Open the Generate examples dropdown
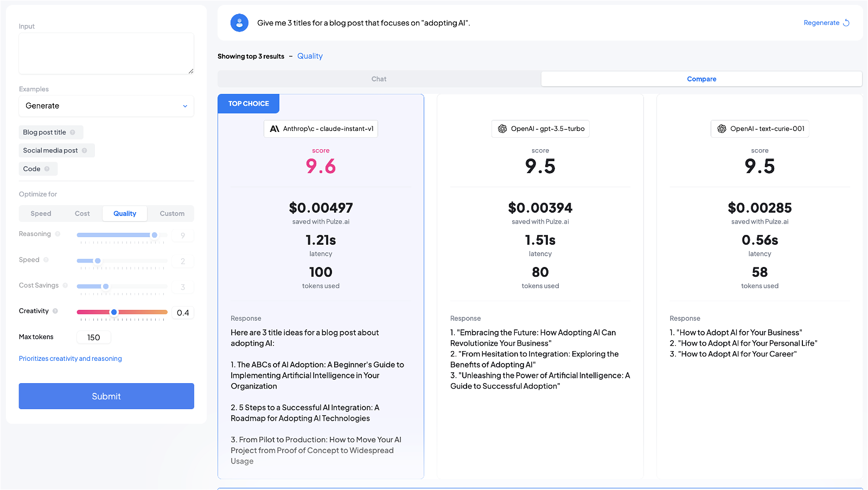Image resolution: width=868 pixels, height=490 pixels. pyautogui.click(x=106, y=106)
